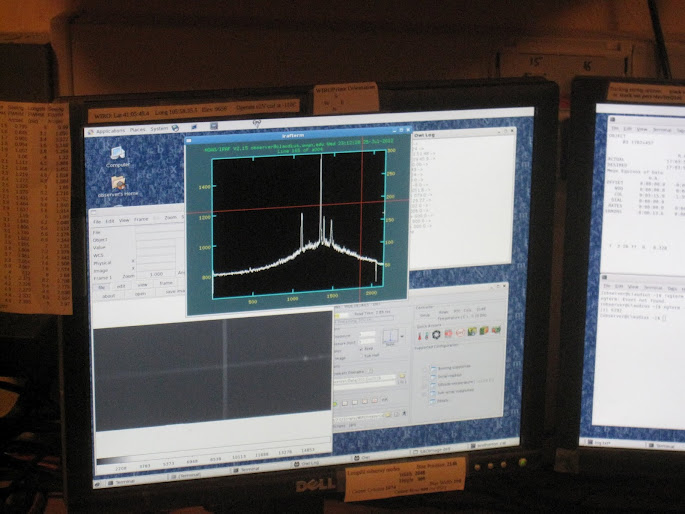This screenshot has height=514, width=685.
Task: Open the Frame menu in DS9 window
Action: [141, 219]
